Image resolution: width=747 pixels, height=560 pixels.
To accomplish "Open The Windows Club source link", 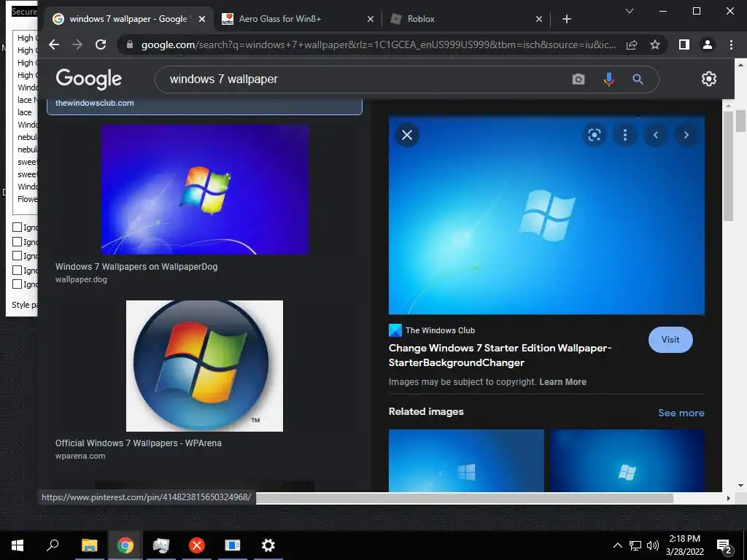I will pyautogui.click(x=432, y=330).
